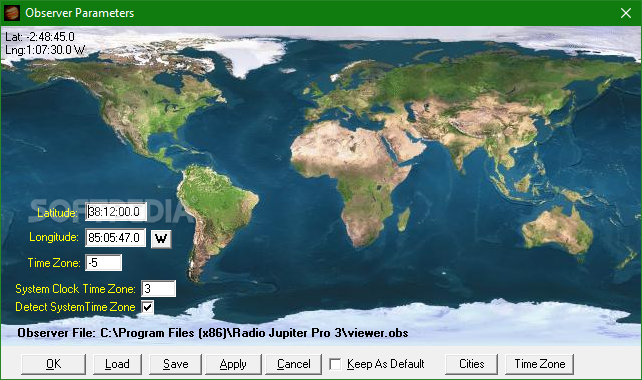642x380 pixels.
Task: Edit System Clock Time Zone field
Action: pos(158,289)
